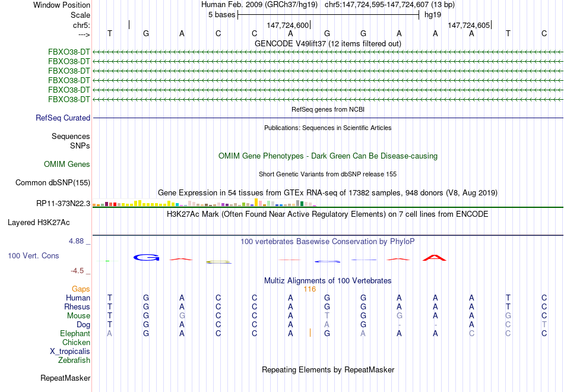Image resolution: width=564 pixels, height=392 pixels.
Task: Open H3K27Ac Mark ENCODE track title
Action: coord(328,214)
